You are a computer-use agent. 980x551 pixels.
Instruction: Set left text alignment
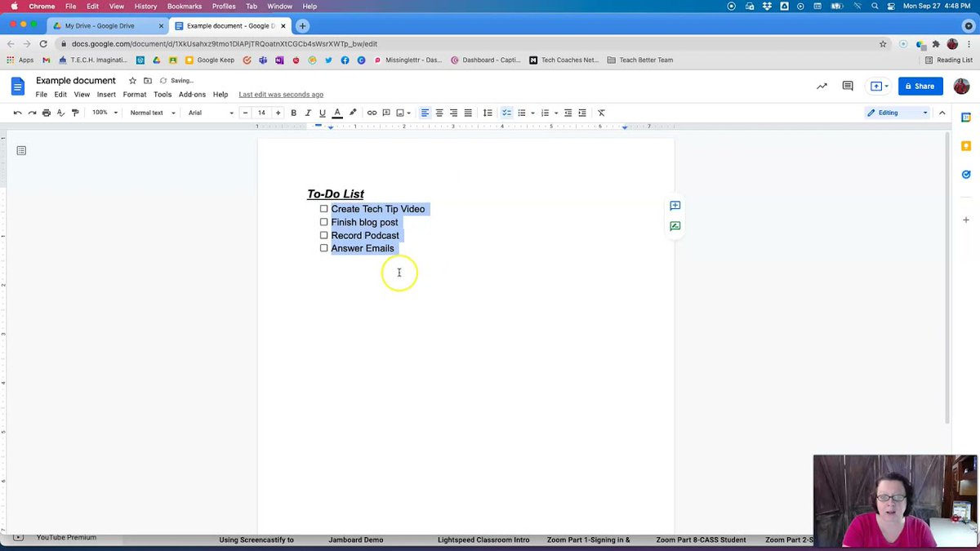click(x=425, y=113)
